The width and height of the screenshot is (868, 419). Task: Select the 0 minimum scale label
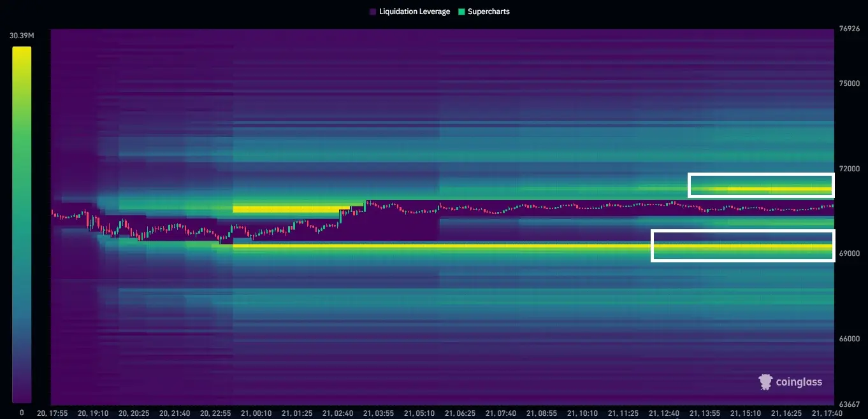tap(22, 413)
